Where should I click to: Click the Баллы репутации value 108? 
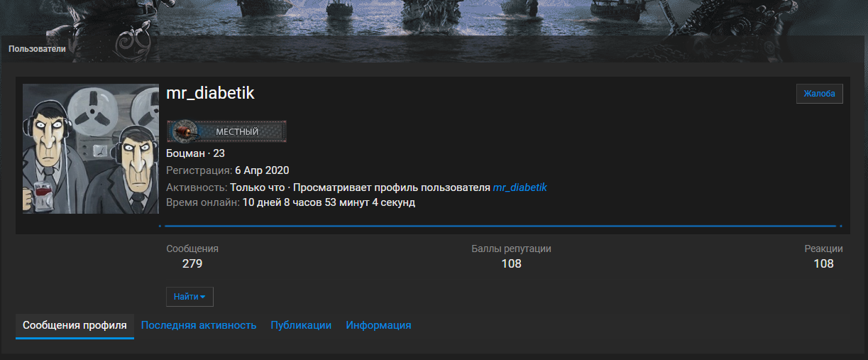click(x=511, y=263)
